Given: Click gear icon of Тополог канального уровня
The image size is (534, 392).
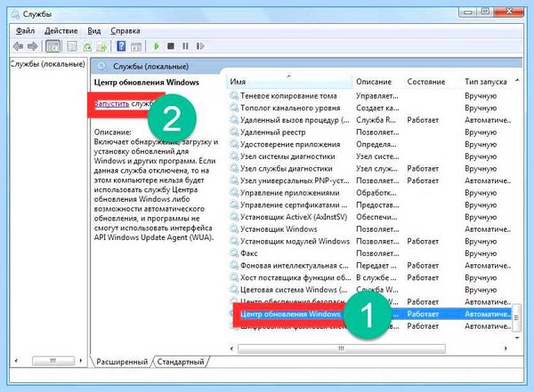Looking at the screenshot, I should click(x=234, y=108).
